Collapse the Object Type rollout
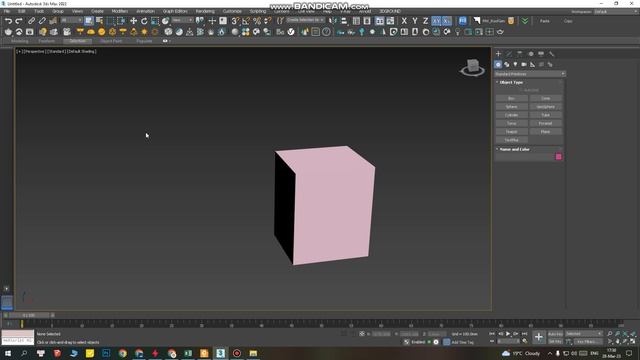Viewport: 640px width, 360px height. coord(511,82)
